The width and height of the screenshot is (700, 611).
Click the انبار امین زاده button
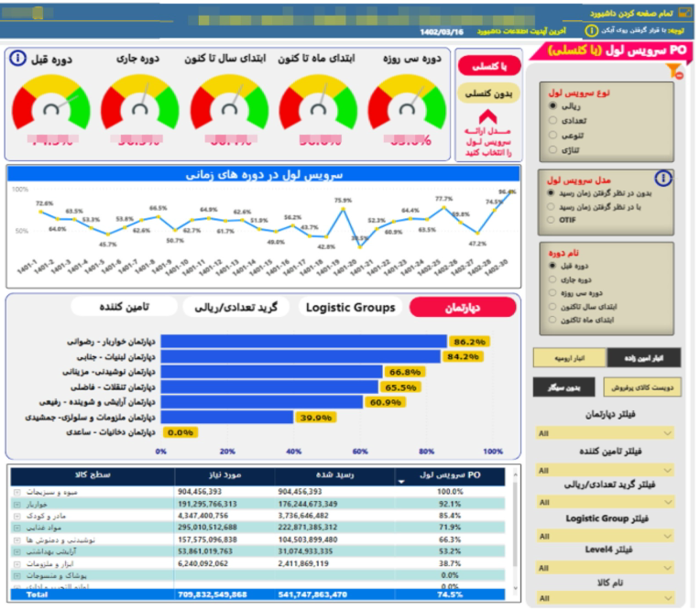point(644,358)
